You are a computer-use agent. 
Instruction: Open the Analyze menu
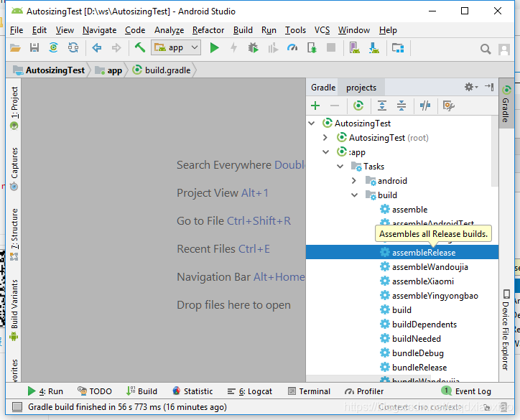coord(169,30)
